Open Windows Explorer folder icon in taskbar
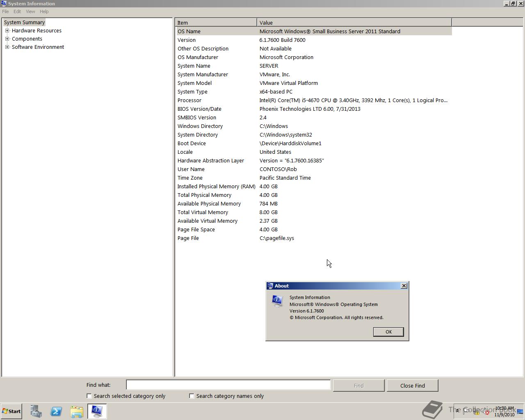This screenshot has height=420, width=525. tap(77, 411)
